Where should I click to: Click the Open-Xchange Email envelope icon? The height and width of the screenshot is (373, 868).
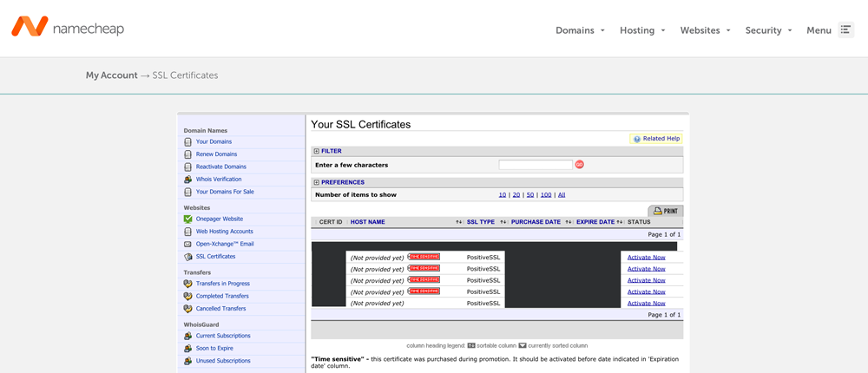click(x=187, y=244)
